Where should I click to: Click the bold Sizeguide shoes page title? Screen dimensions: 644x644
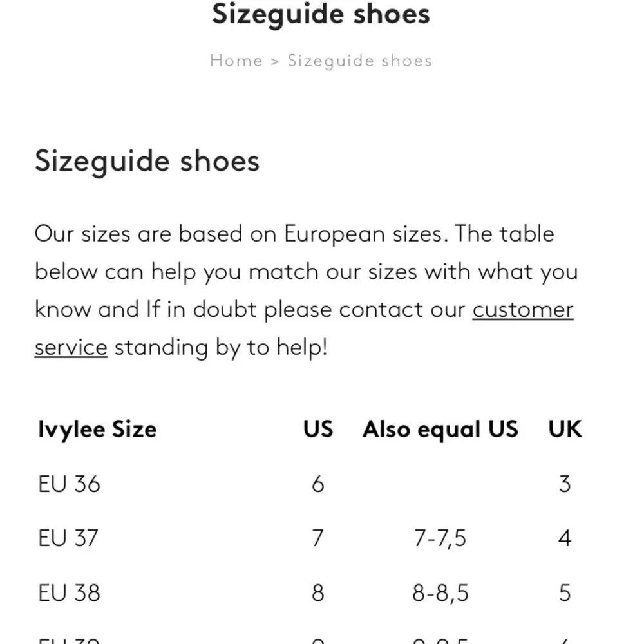[x=321, y=14]
